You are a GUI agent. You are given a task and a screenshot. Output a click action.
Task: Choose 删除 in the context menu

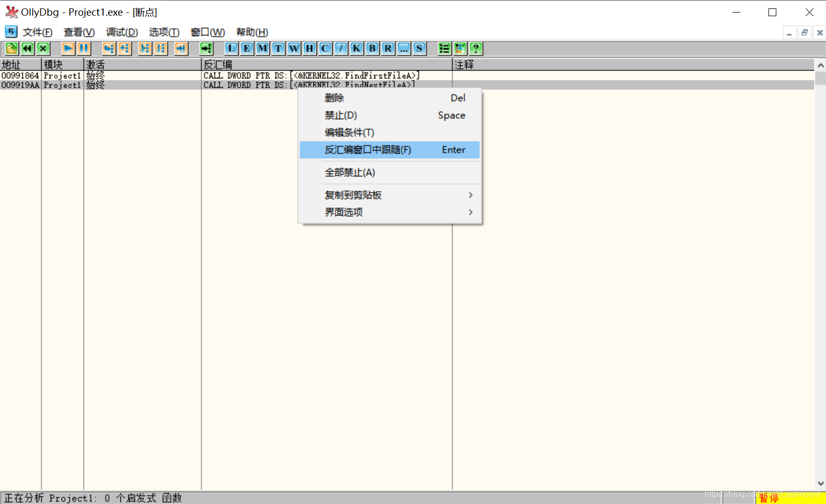point(389,98)
